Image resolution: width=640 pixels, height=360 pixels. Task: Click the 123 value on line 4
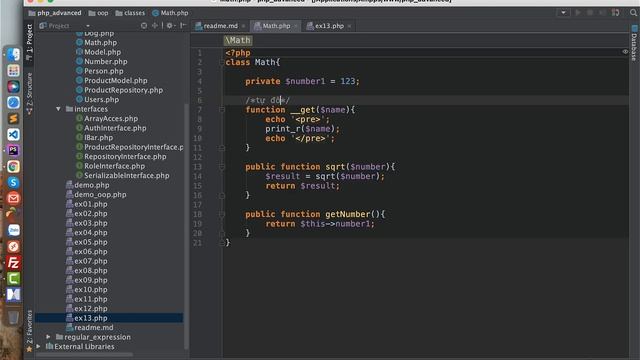348,81
